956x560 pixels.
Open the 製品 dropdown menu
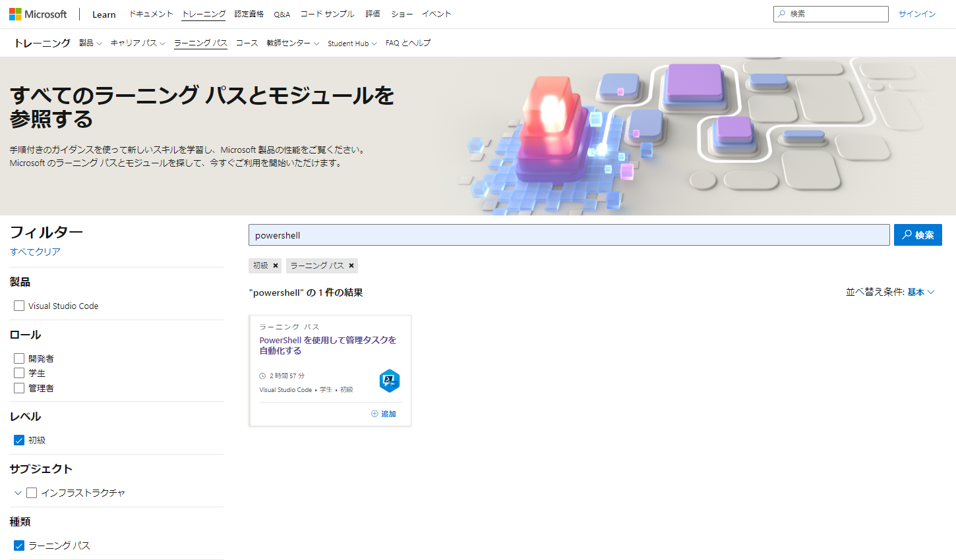pyautogui.click(x=90, y=42)
